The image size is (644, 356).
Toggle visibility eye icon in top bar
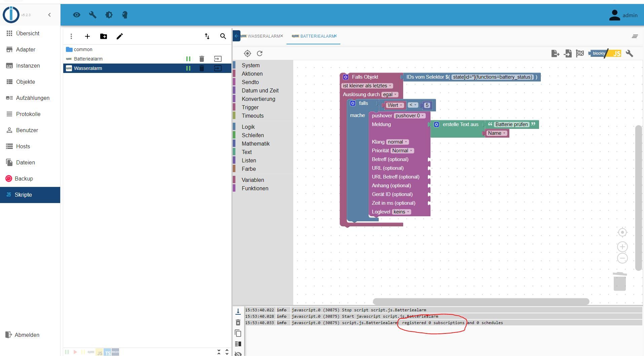(77, 15)
